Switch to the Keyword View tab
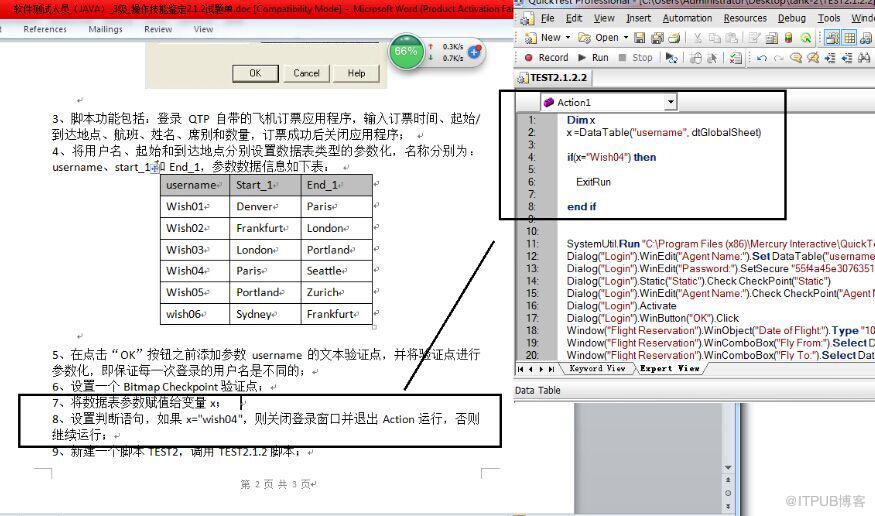This screenshot has height=516, width=875. click(x=597, y=368)
